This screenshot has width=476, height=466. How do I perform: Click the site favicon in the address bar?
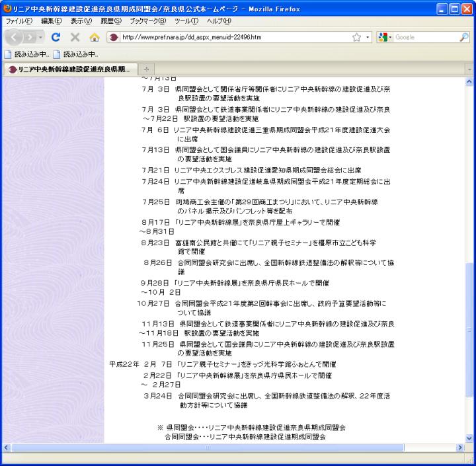pos(114,37)
